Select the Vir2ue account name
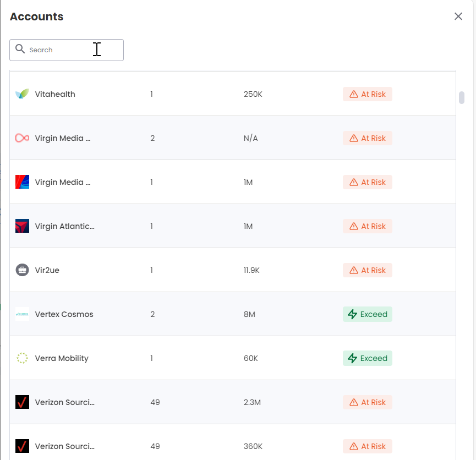 (x=47, y=270)
